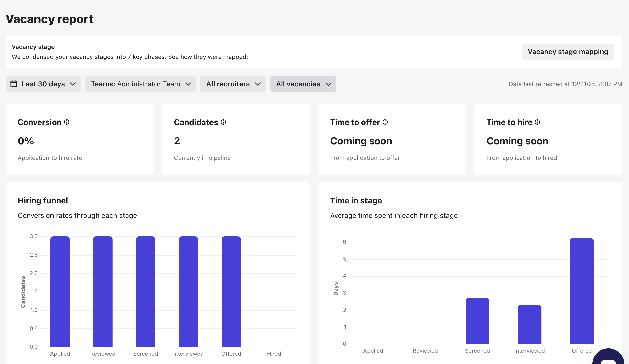This screenshot has height=364, width=629.
Task: Click the Applied bar in Hiring funnel
Action: point(60,291)
